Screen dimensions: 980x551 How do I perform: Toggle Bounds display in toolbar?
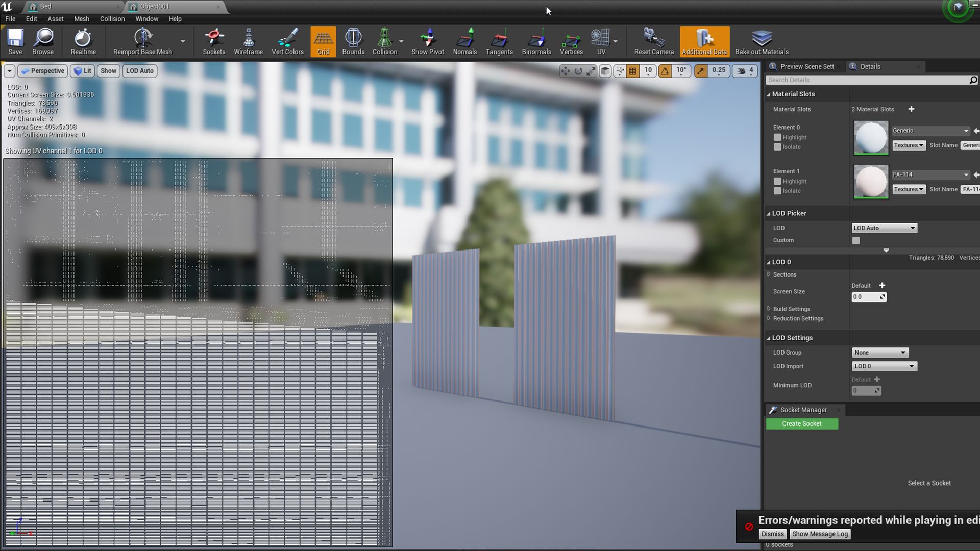[x=353, y=41]
